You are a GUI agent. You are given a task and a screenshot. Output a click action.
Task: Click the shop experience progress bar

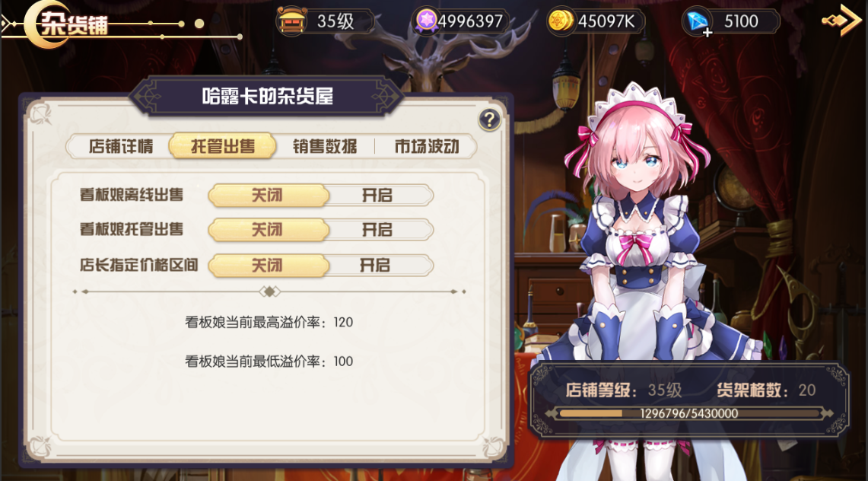(688, 413)
